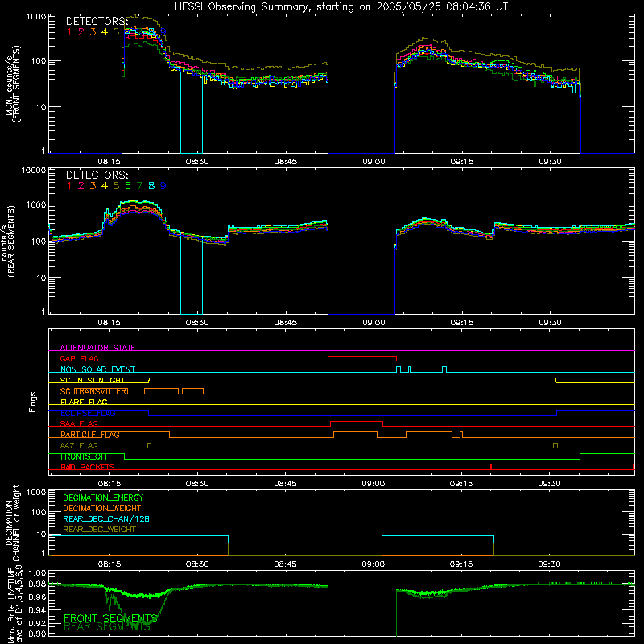The width and height of the screenshot is (644, 644).
Task: Select the SAA_FLAG label
Action: (79, 423)
